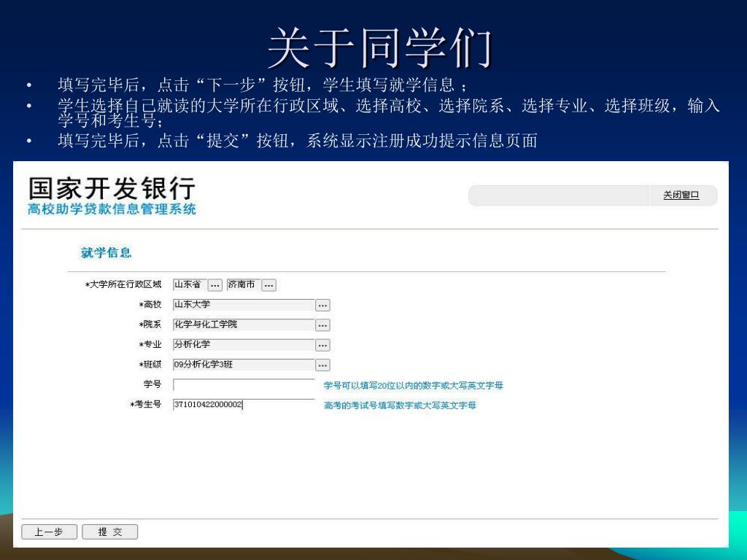Click the 山东省 province field
Screen dimensions: 747x560
pos(190,285)
